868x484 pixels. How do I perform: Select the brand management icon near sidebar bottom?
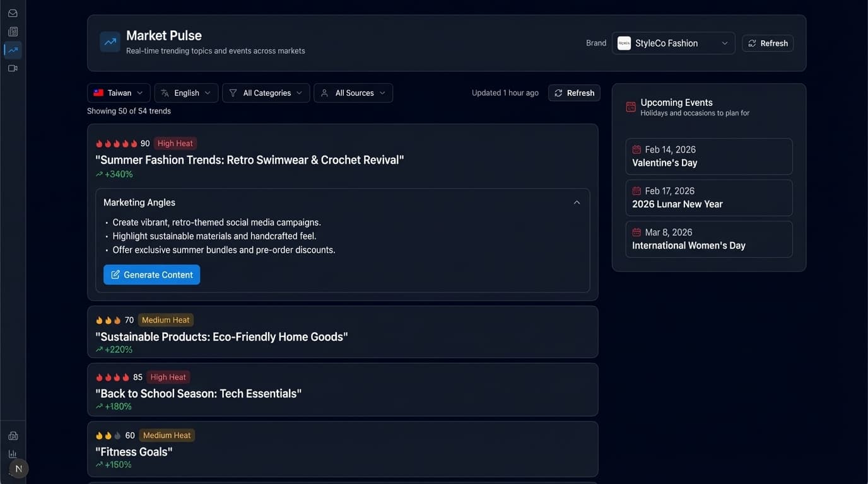12,435
